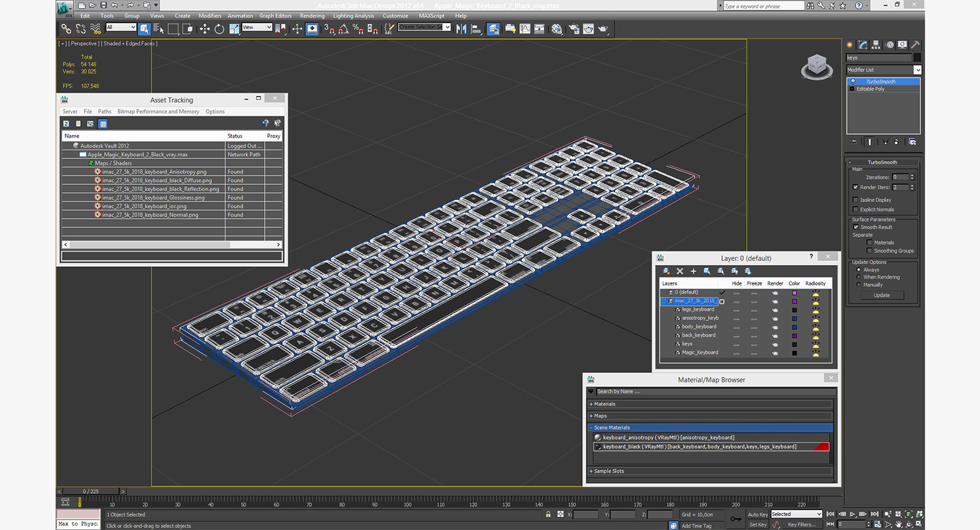Open the Graph Editors menu
The image size is (980, 530).
click(275, 16)
